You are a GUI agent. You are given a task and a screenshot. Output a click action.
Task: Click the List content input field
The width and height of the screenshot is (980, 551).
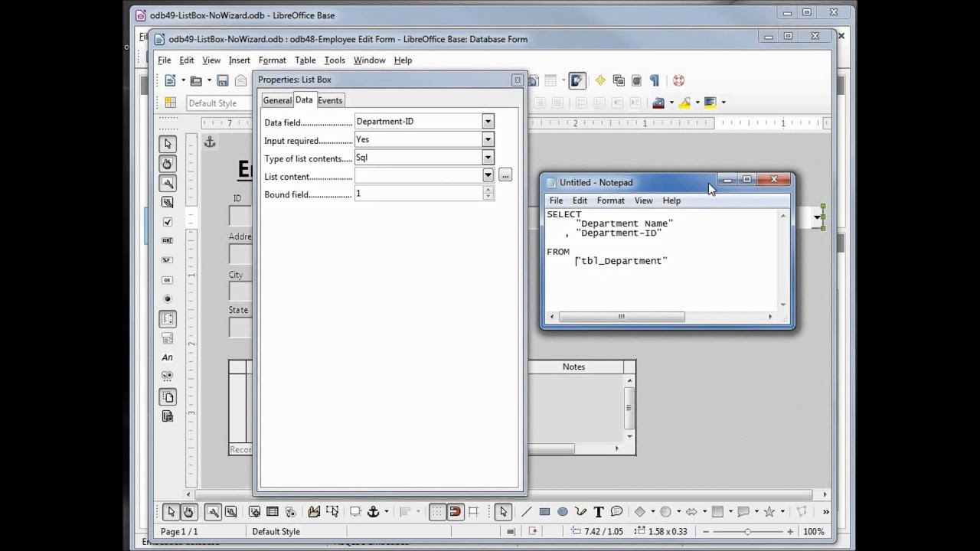[x=418, y=175]
